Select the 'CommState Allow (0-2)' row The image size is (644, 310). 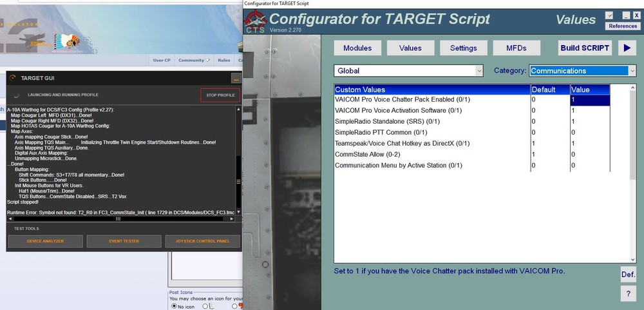[472, 155]
